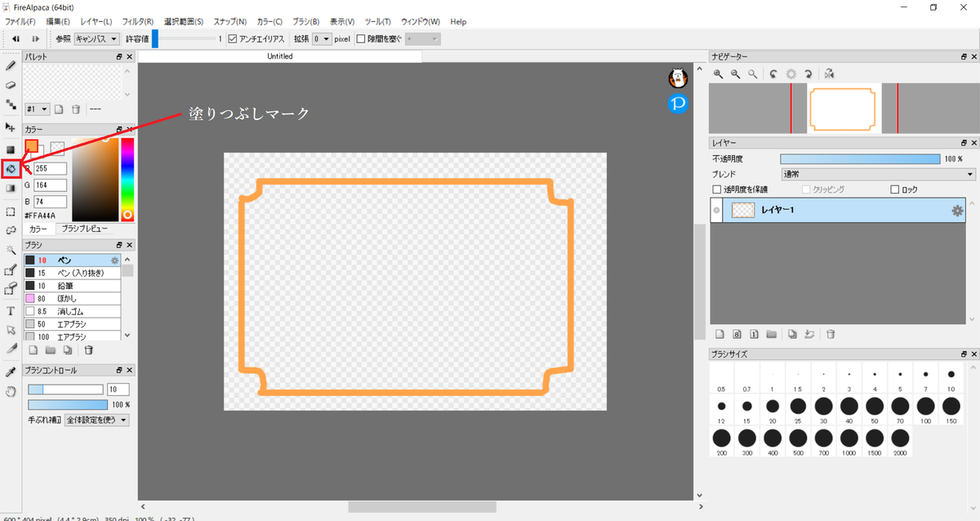Choose the ペン (入り抜き) brush
980x521 pixels.
pyautogui.click(x=72, y=273)
